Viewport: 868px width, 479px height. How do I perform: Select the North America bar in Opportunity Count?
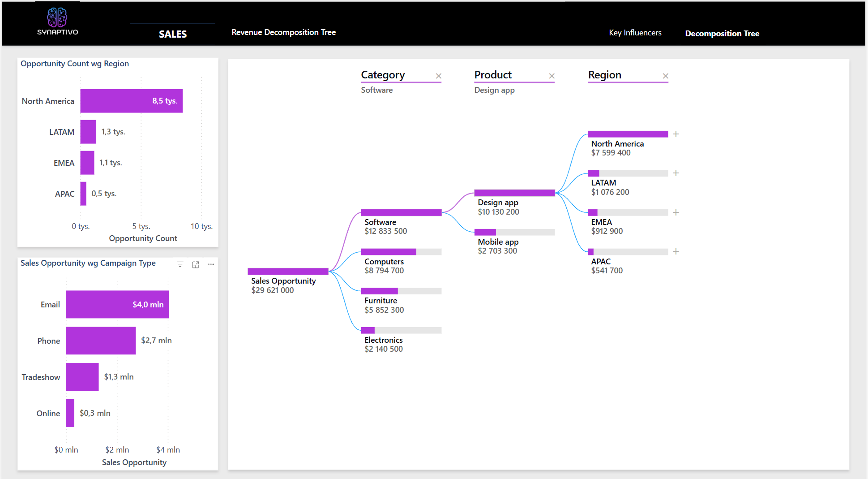(x=132, y=101)
